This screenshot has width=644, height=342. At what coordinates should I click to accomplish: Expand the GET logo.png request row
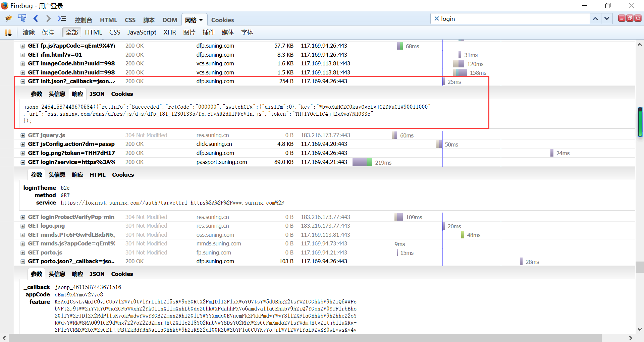(x=23, y=226)
